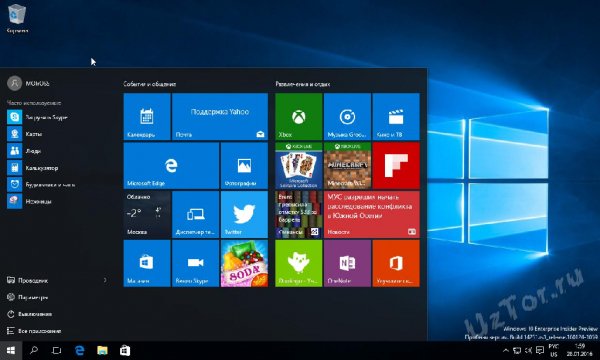Launch Edge from the taskbar
Image resolution: width=600 pixels, height=360 pixels.
80,350
